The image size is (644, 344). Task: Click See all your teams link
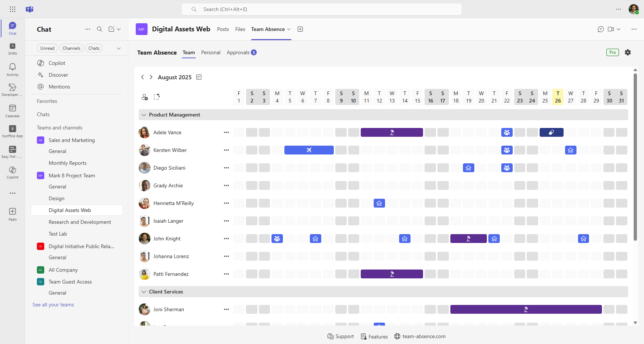tap(53, 305)
